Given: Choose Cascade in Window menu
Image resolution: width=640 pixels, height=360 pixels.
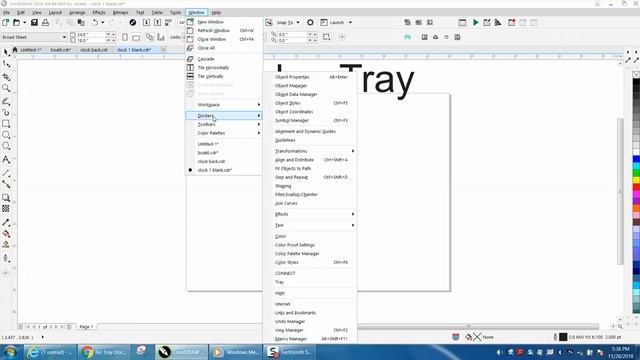Looking at the screenshot, I should tap(224, 59).
